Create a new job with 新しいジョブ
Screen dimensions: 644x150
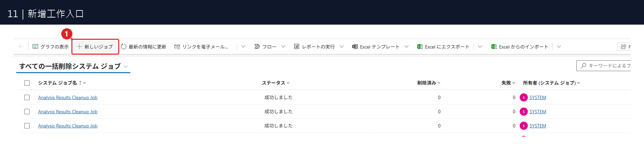pyautogui.click(x=95, y=47)
